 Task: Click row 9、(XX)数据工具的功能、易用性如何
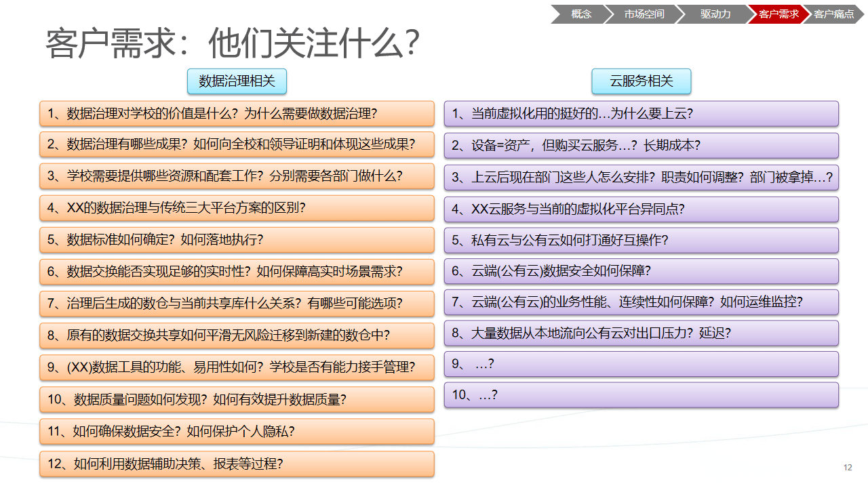pos(237,367)
